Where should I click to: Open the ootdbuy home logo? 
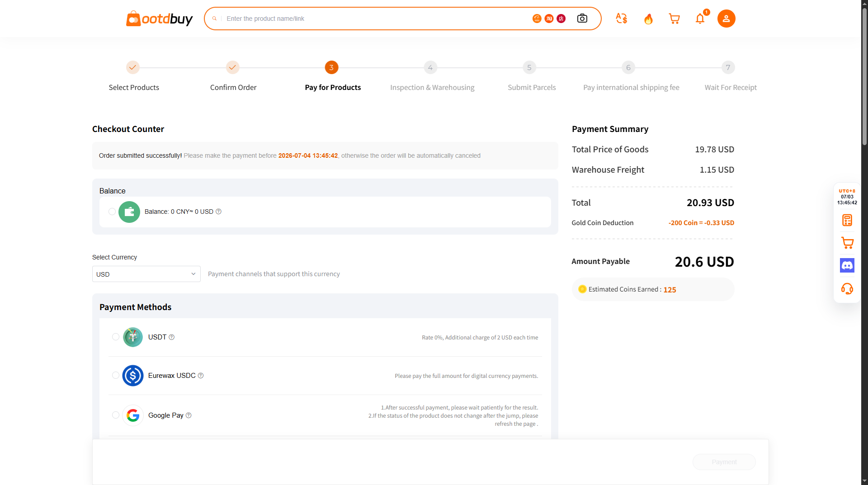pyautogui.click(x=159, y=19)
